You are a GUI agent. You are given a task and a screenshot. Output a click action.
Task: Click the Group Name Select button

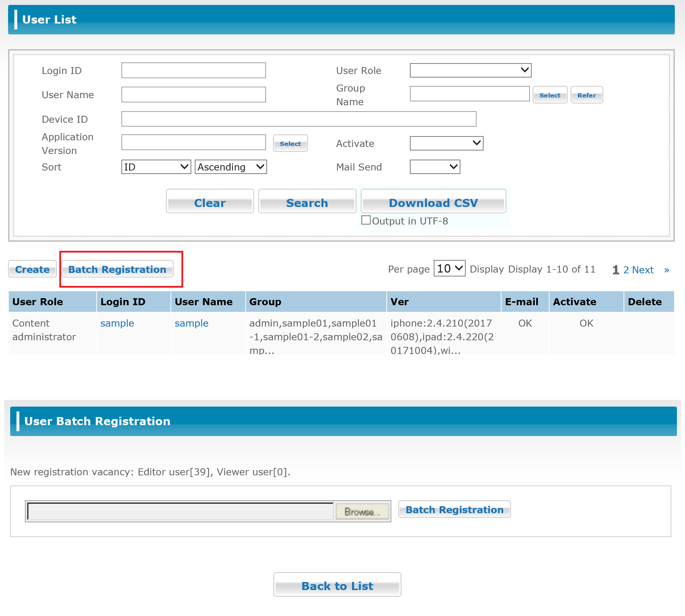click(550, 95)
